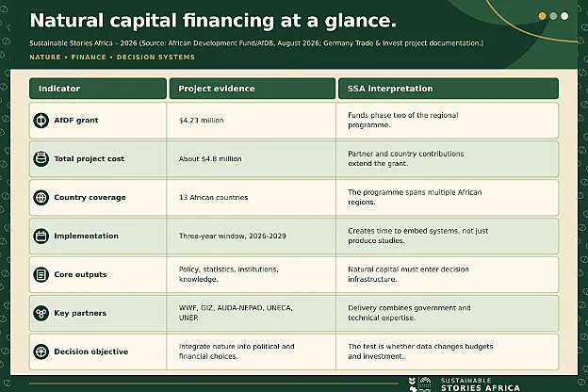Viewport: 588px width, 392px height.
Task: Click the NATURE tagline word
Action: click(x=45, y=57)
